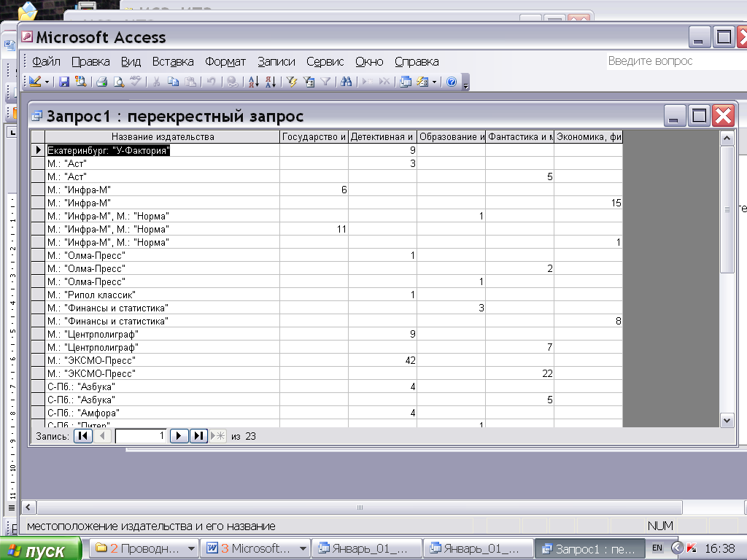The image size is (747, 560).
Task: Click the datasheet scroll-up arrow
Action: 727,139
